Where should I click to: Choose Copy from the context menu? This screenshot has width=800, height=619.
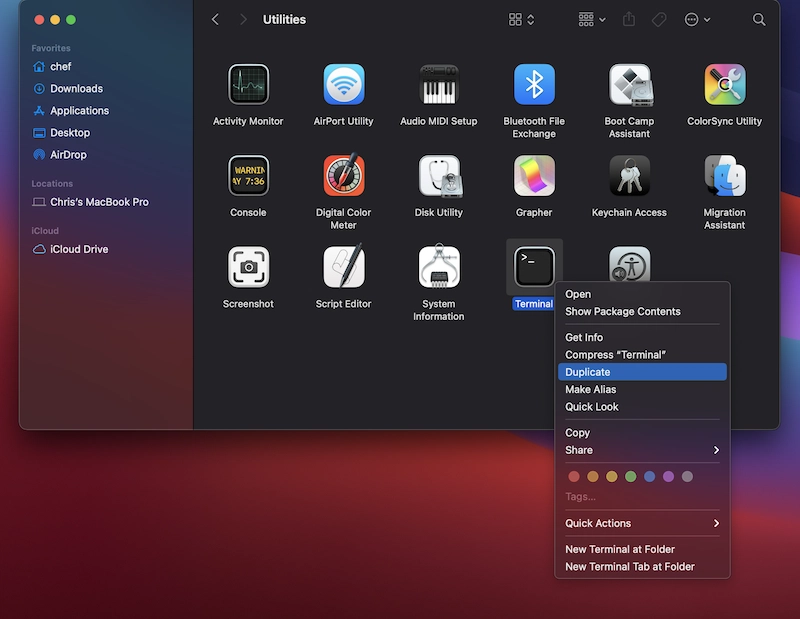pos(642,433)
